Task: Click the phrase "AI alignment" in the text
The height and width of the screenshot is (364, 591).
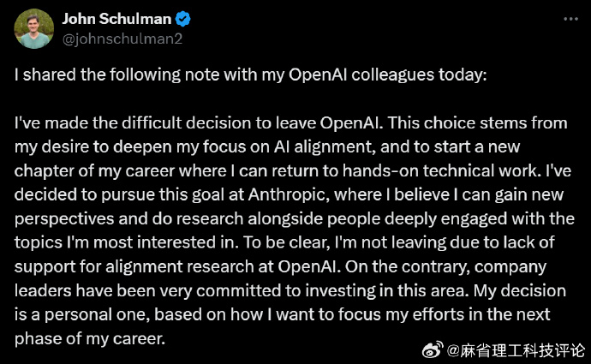Action: [325, 147]
